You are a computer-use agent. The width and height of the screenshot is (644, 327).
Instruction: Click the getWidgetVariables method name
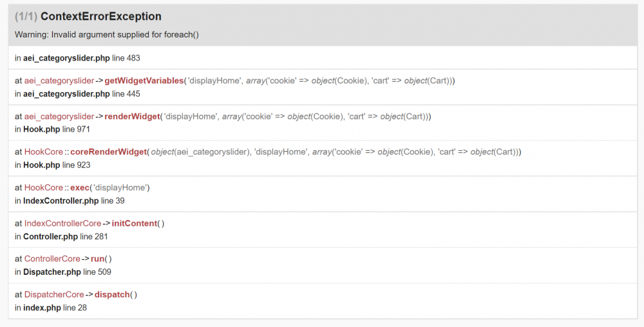coord(144,81)
